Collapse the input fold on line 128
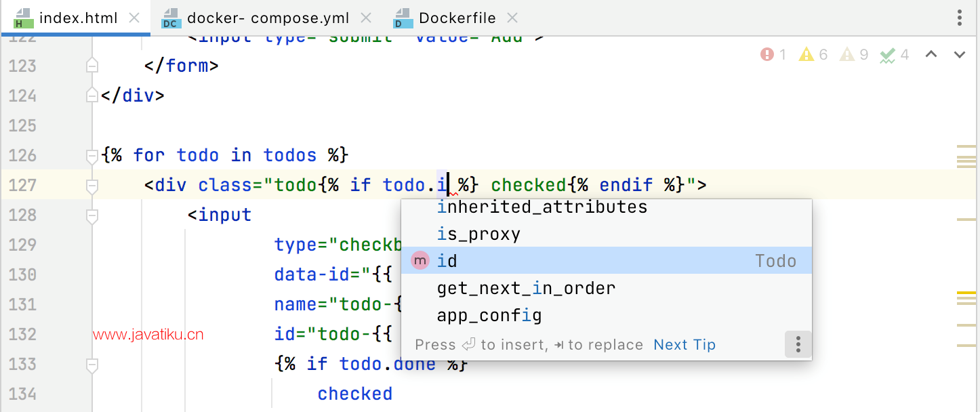Image resolution: width=980 pixels, height=412 pixels. click(x=92, y=215)
